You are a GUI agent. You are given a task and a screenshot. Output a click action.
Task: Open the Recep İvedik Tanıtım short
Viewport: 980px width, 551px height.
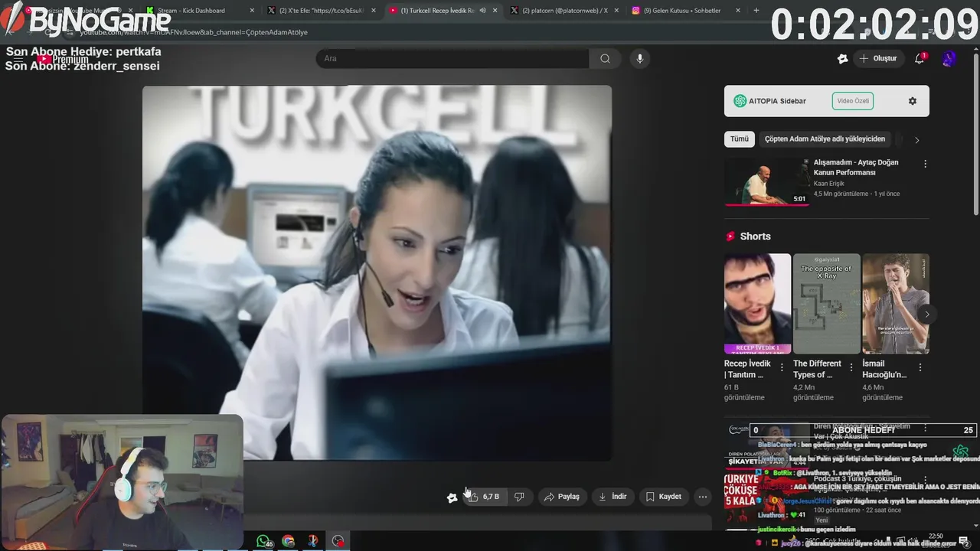click(x=758, y=304)
